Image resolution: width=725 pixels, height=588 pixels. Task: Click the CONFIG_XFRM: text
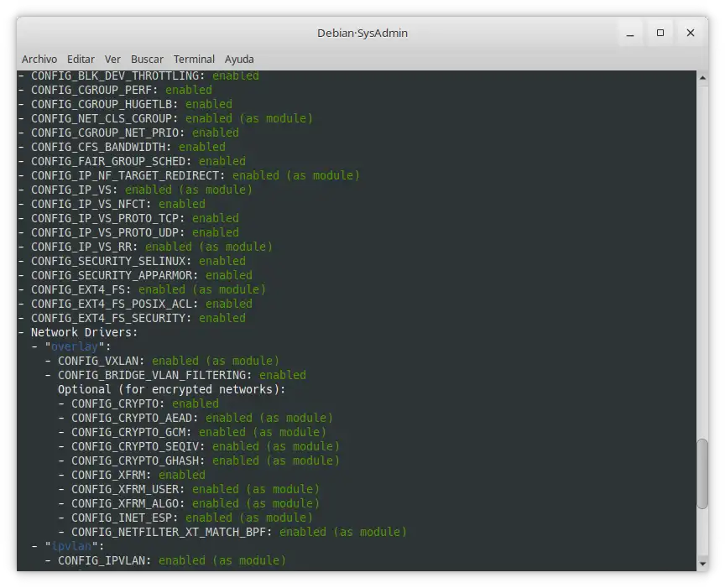coord(112,476)
